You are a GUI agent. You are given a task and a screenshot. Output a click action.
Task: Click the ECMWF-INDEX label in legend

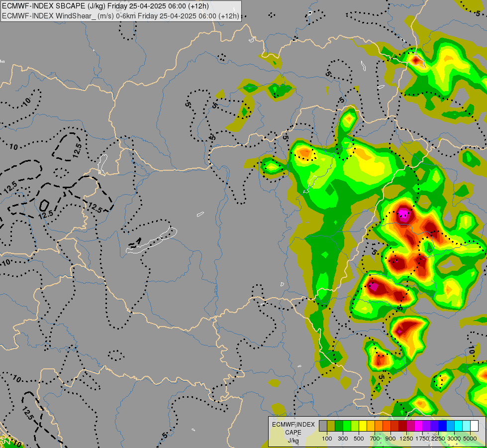click(293, 425)
